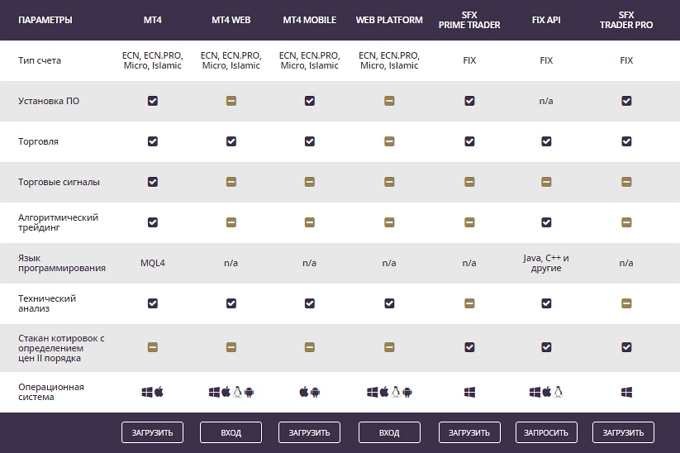Click the Apple icon in the MT4 column
The height and width of the screenshot is (453, 680).
coord(159,392)
